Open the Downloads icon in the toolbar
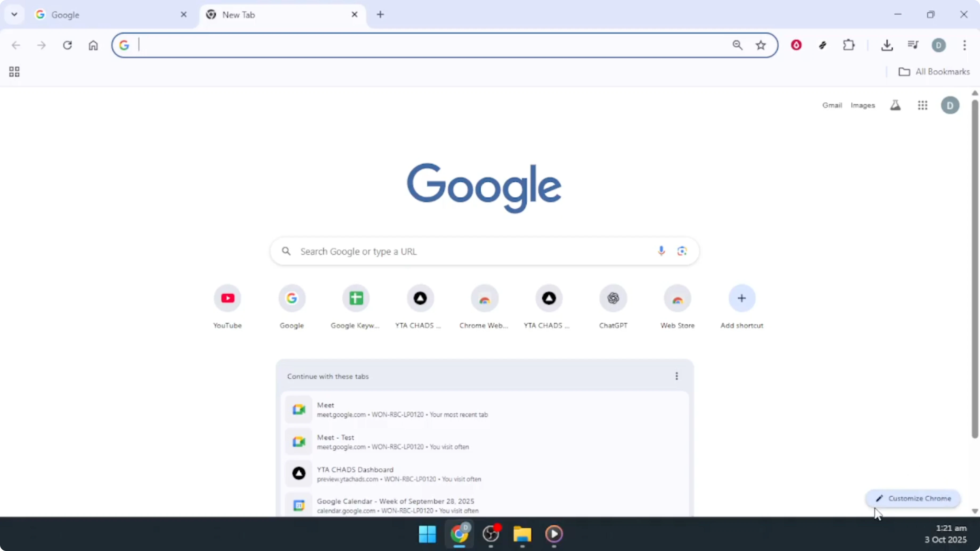980x551 pixels. (x=887, y=45)
